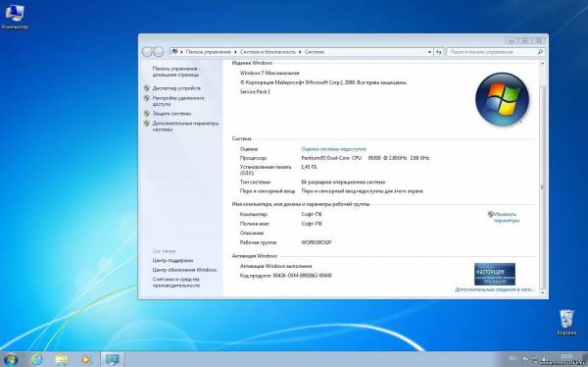Open the Recycle Bin on the desktop
Screen dimensions: 588x367
point(566,322)
